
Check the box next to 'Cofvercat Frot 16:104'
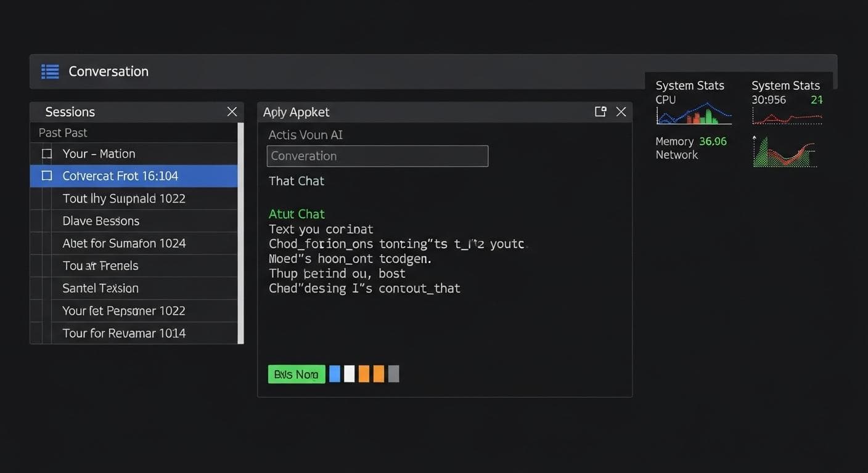(x=46, y=176)
